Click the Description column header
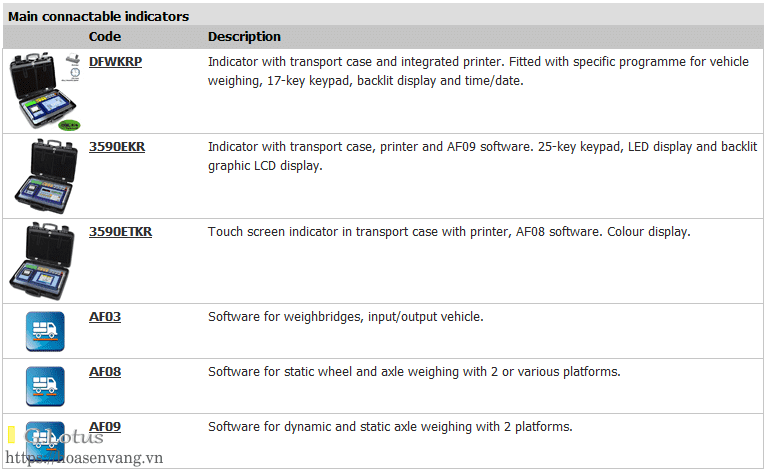 click(244, 37)
